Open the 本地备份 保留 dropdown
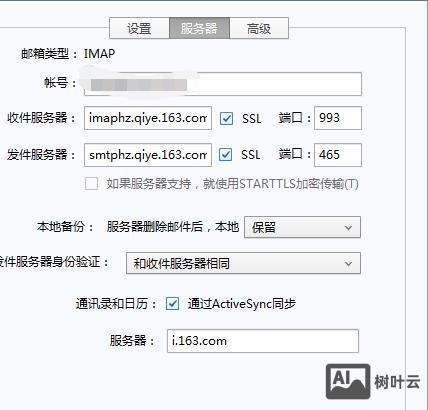Image resolution: width=428 pixels, height=410 pixels. 302,227
